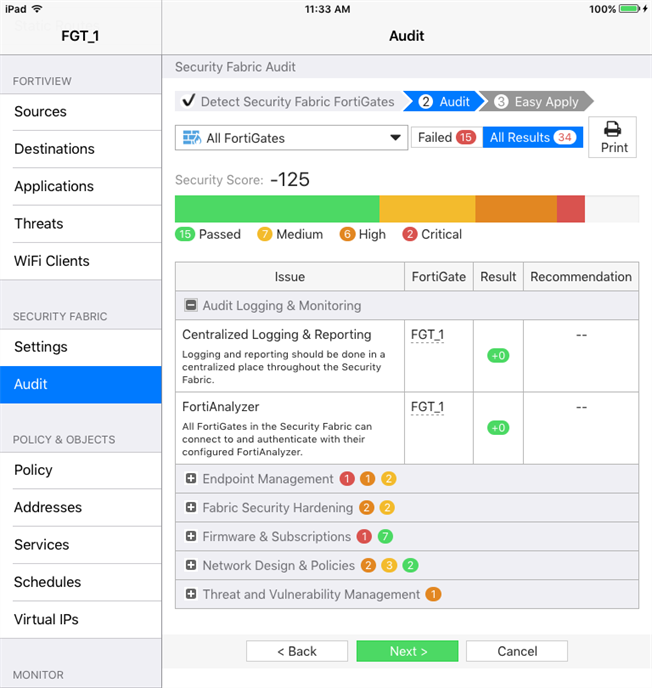Click the green Passed count badge
This screenshot has height=688, width=652.
(184, 234)
